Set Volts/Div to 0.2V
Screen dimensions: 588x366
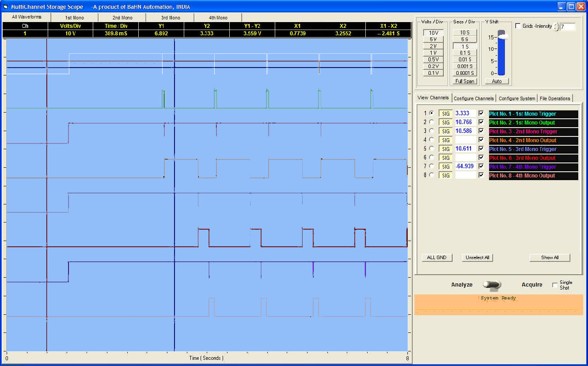433,66
